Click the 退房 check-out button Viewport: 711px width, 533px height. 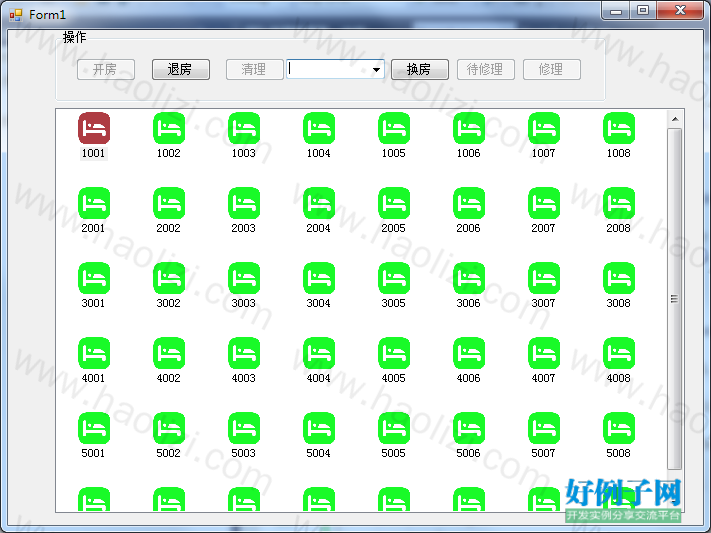click(180, 69)
